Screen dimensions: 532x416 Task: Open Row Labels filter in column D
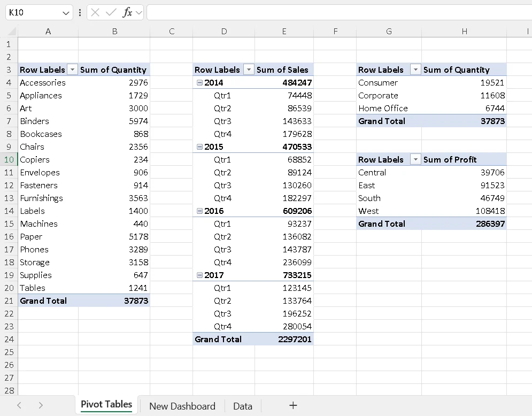248,70
